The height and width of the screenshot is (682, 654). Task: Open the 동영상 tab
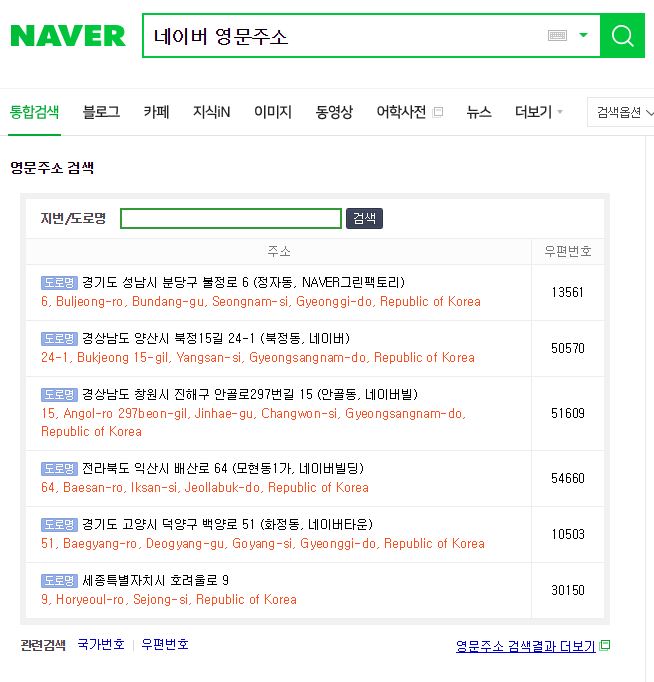pos(334,112)
